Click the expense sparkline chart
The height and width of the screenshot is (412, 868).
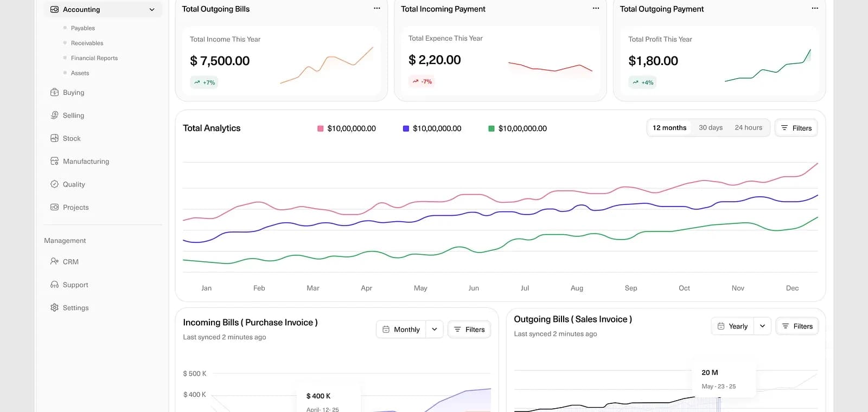pos(550,68)
